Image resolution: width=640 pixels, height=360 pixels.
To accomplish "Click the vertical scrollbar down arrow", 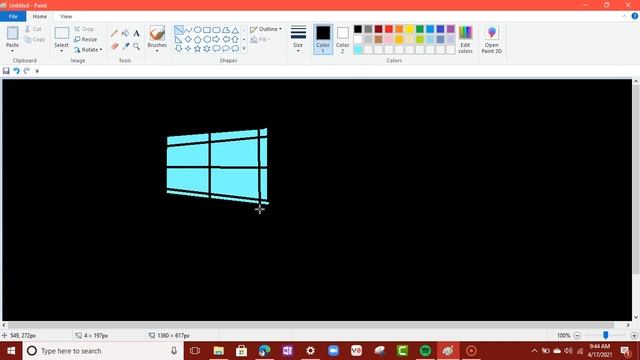I will 636,317.
